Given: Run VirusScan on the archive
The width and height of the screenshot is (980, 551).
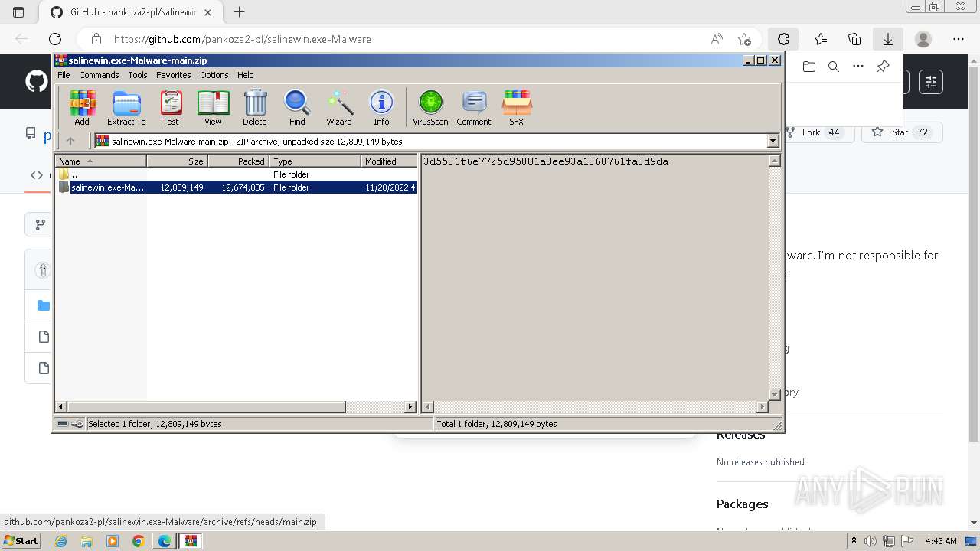Looking at the screenshot, I should [430, 107].
